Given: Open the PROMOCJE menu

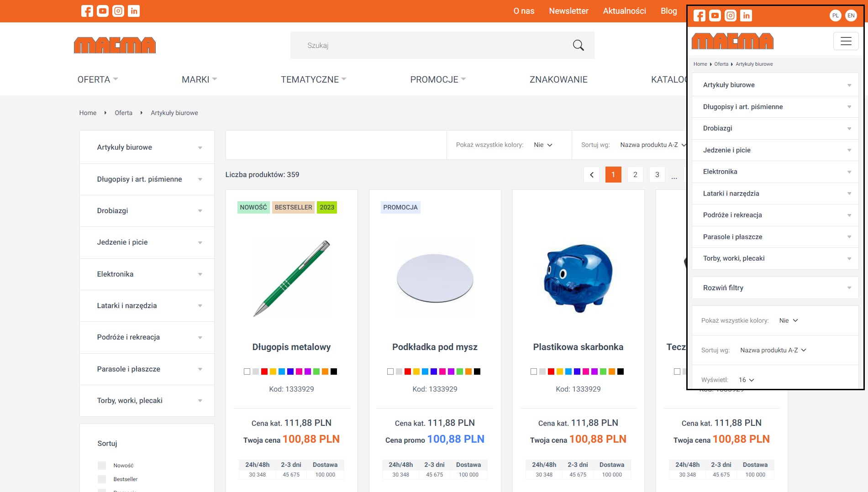Looking at the screenshot, I should click(438, 79).
